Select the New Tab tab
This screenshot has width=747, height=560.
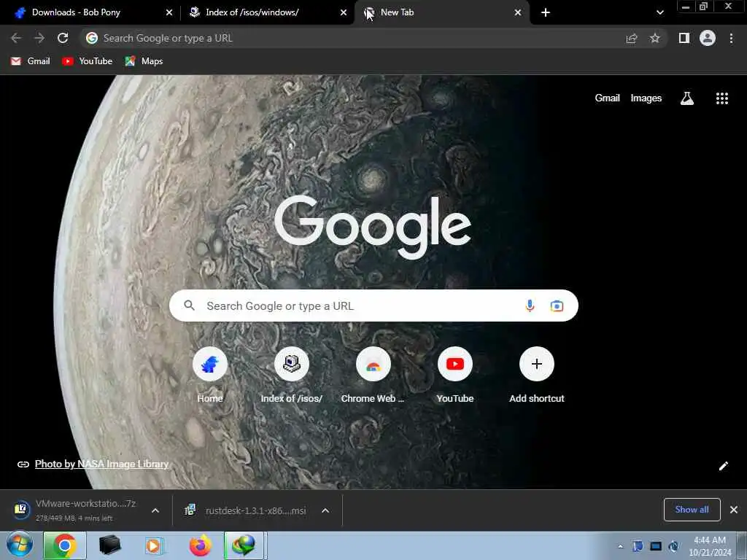click(441, 12)
